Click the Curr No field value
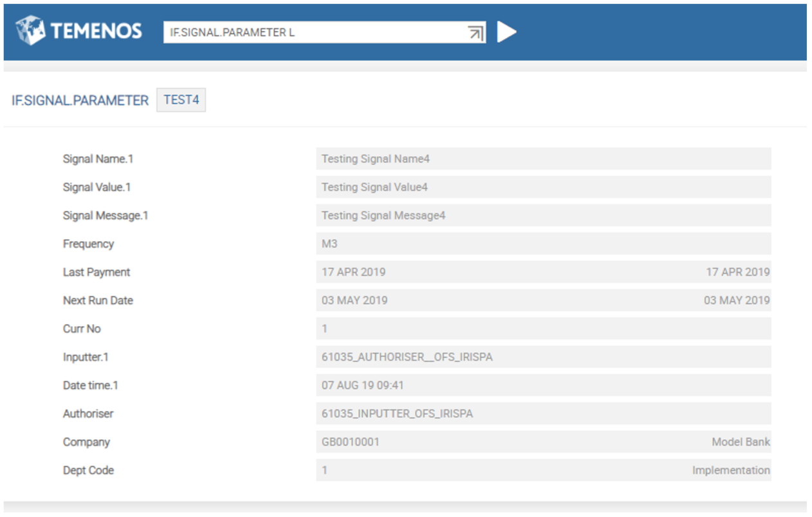The image size is (812, 517). click(x=543, y=329)
